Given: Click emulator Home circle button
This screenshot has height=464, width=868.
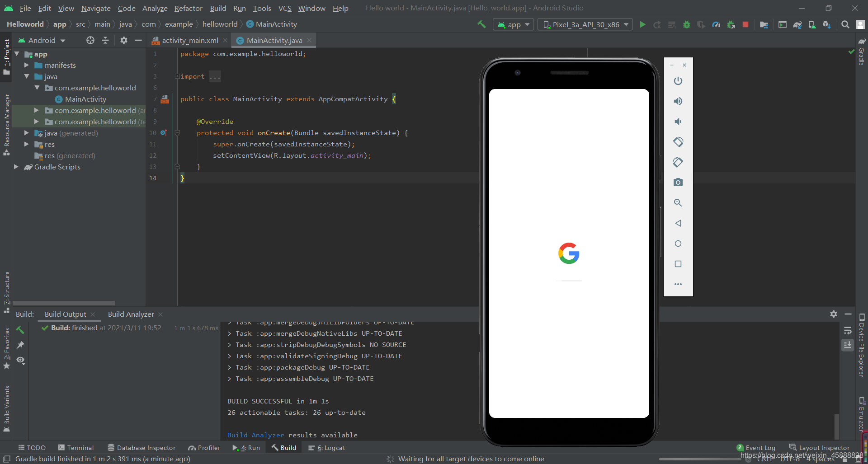Looking at the screenshot, I should [678, 244].
